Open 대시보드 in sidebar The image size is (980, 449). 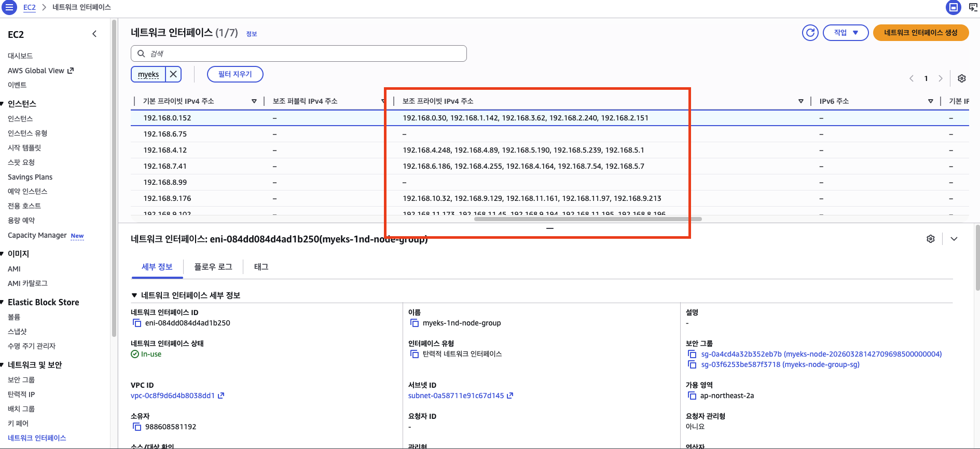[20, 56]
